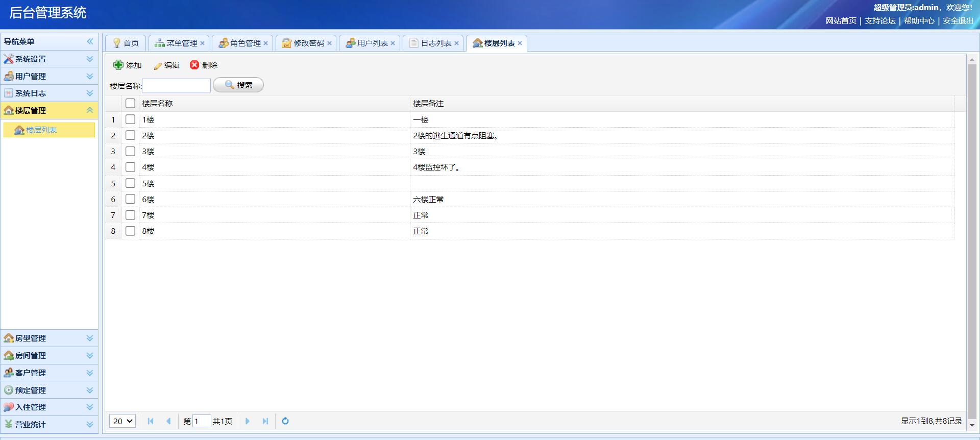Check the checkbox for row 4楼

(130, 167)
